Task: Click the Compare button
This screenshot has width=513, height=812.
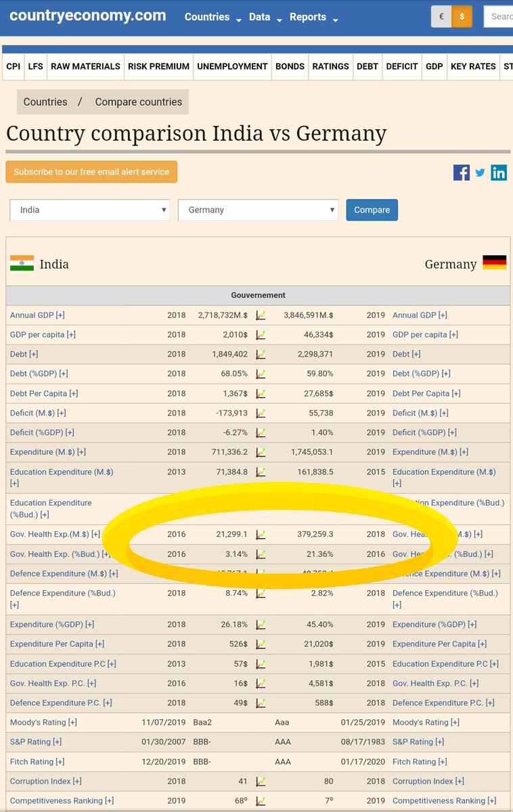Action: pyautogui.click(x=372, y=210)
